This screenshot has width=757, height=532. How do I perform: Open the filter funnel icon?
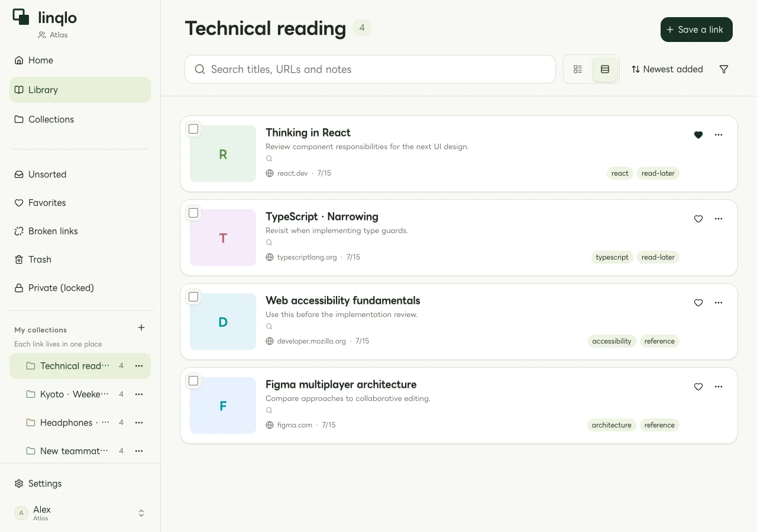(724, 69)
